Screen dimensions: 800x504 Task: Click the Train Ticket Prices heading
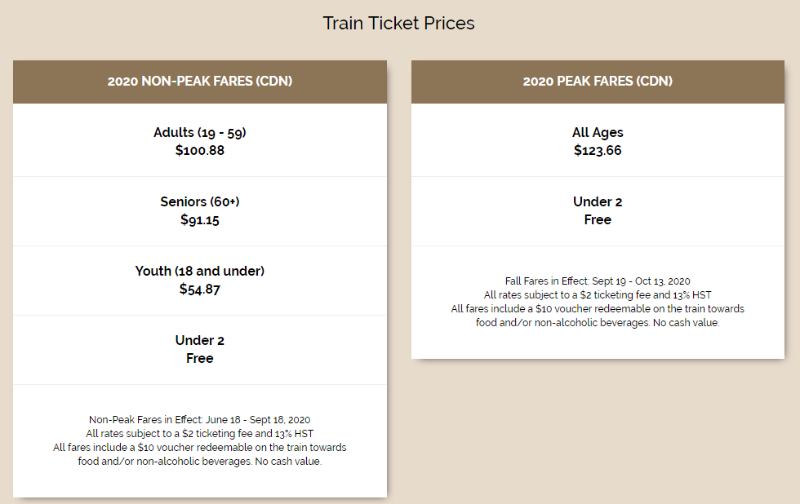tap(398, 23)
